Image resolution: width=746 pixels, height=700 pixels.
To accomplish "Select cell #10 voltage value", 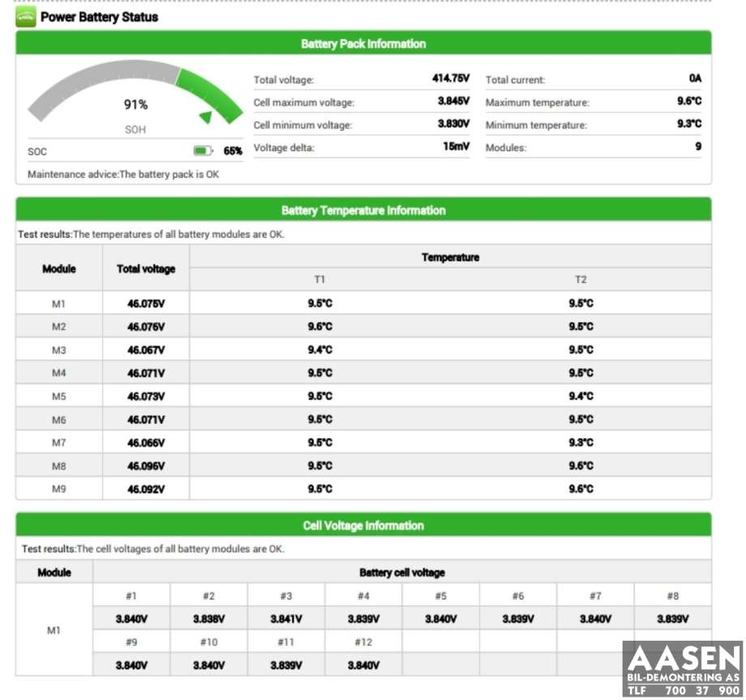I will (209, 665).
